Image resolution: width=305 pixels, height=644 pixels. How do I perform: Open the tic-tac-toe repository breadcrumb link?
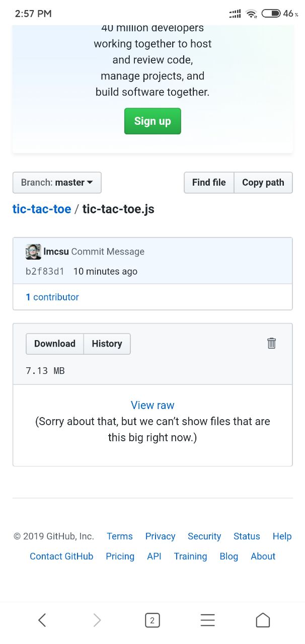(42, 209)
